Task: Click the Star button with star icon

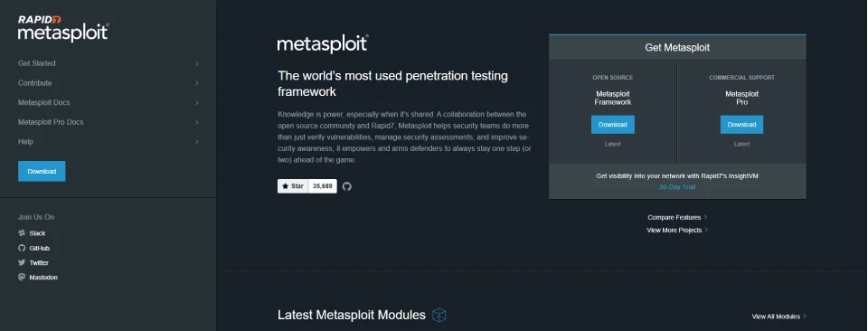Action: point(293,186)
